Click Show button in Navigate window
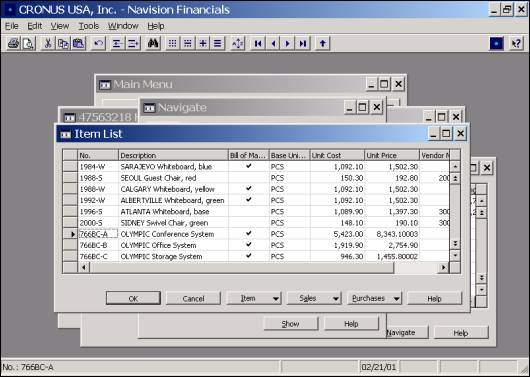The height and width of the screenshot is (377, 530). click(x=291, y=324)
